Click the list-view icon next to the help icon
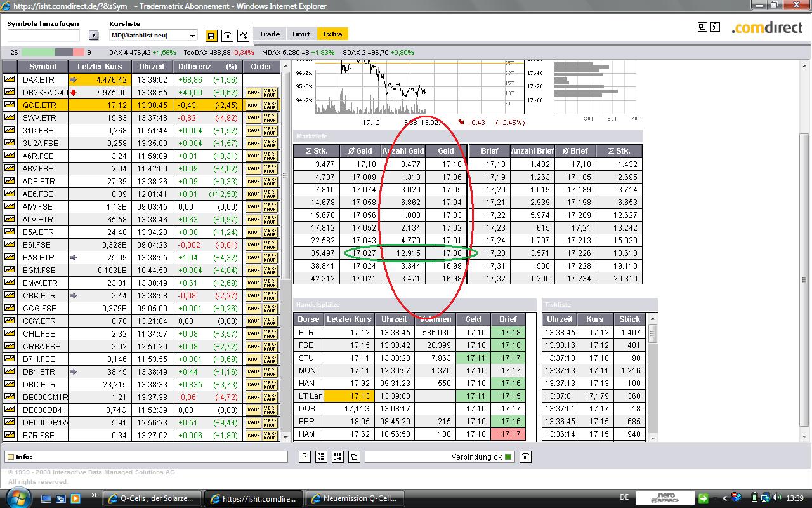The height and width of the screenshot is (508, 812). (321, 457)
